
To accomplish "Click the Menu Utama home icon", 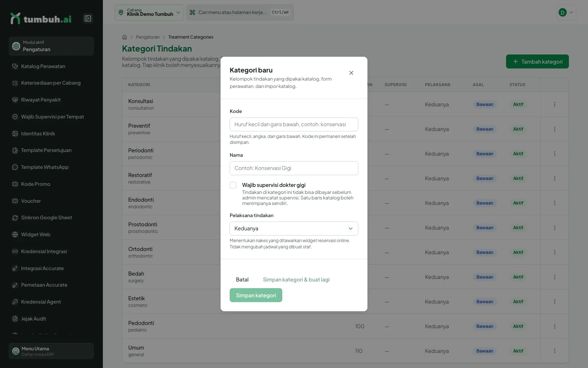I will [16, 351].
